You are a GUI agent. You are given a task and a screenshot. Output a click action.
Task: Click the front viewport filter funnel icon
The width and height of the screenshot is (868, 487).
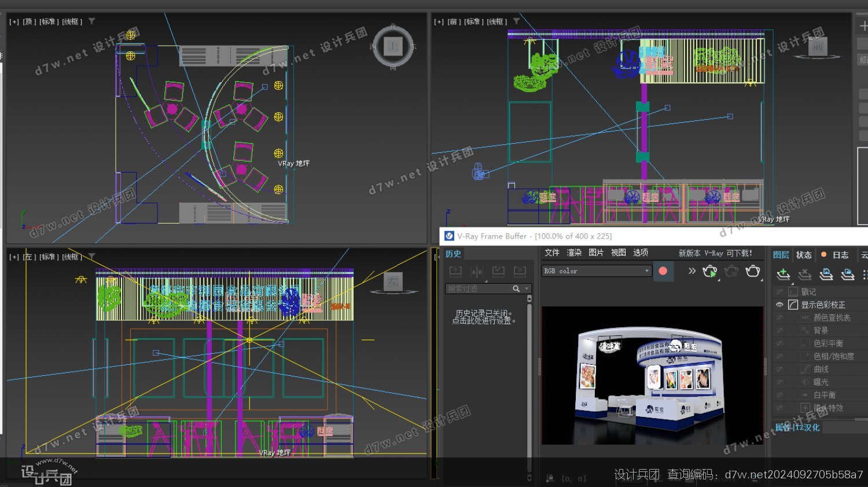point(516,21)
